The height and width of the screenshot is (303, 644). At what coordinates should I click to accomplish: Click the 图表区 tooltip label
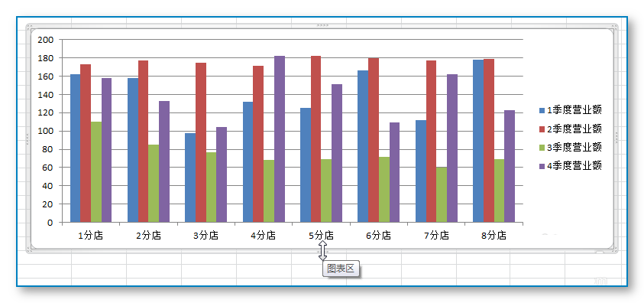click(x=341, y=269)
